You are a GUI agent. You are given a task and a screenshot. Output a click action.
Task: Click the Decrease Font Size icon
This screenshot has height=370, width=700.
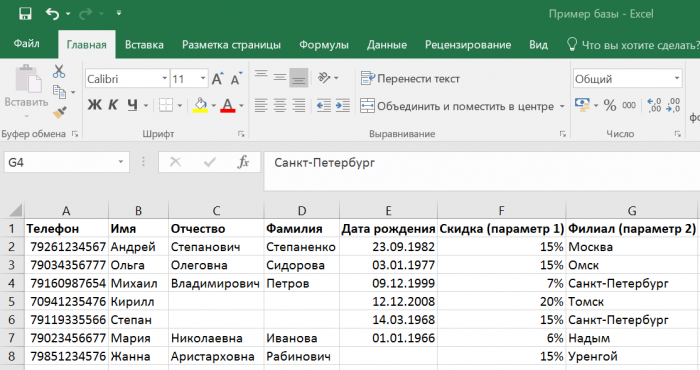tap(236, 79)
